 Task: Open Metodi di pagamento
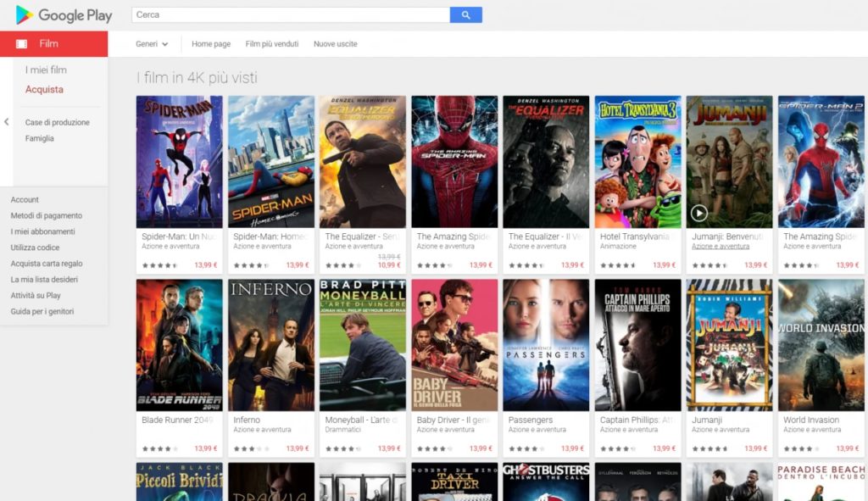pos(46,216)
